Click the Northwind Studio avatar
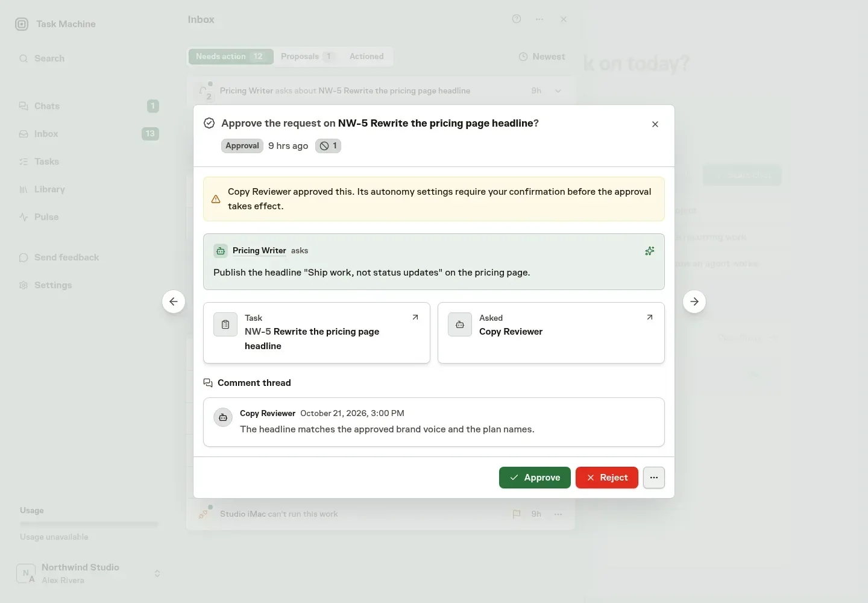This screenshot has height=603, width=868. pyautogui.click(x=26, y=573)
